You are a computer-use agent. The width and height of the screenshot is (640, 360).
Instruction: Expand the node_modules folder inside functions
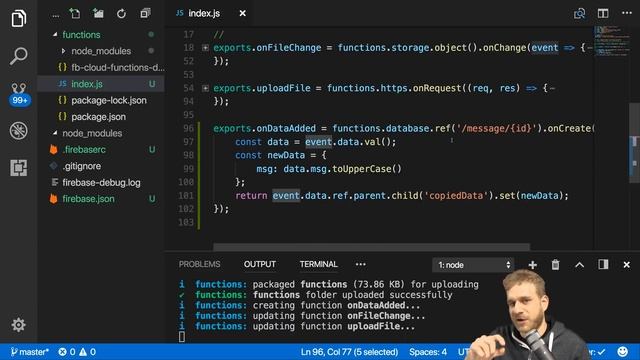coord(63,51)
